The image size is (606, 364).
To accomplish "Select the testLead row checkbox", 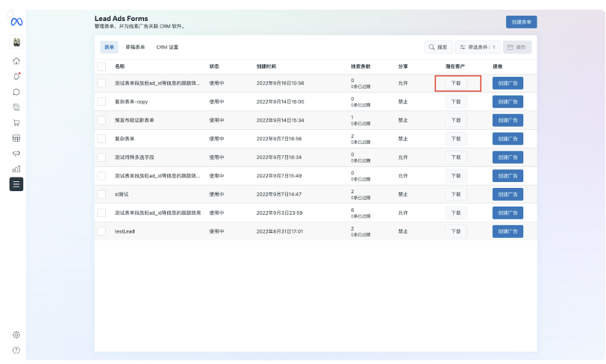I will click(101, 231).
